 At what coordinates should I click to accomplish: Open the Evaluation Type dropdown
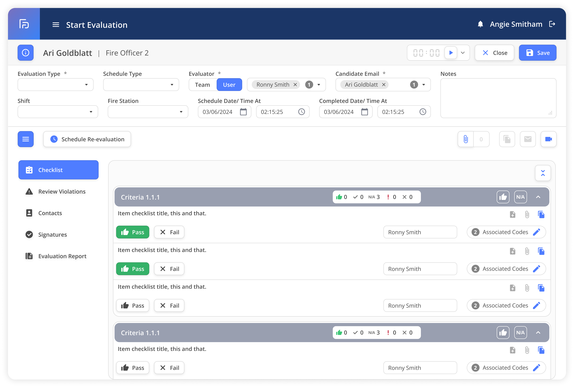click(56, 85)
